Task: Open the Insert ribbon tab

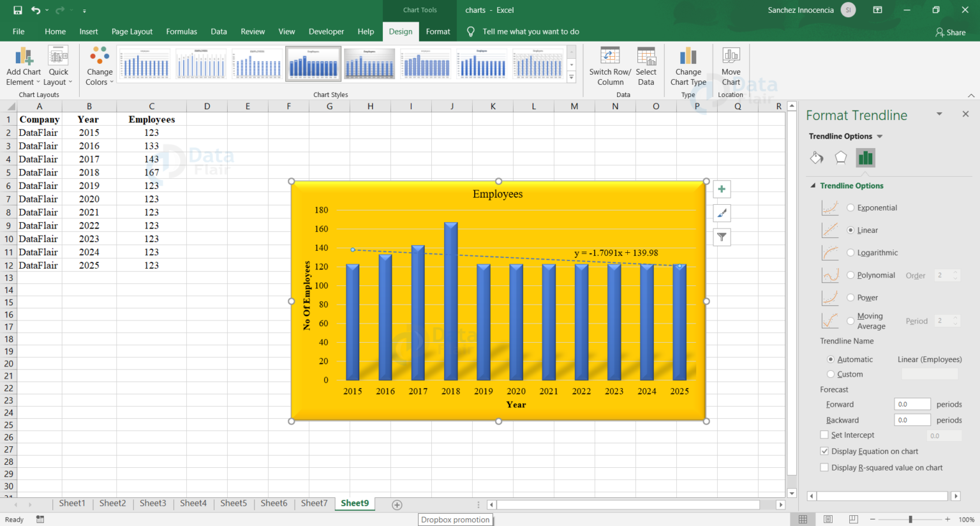Action: click(x=89, y=31)
